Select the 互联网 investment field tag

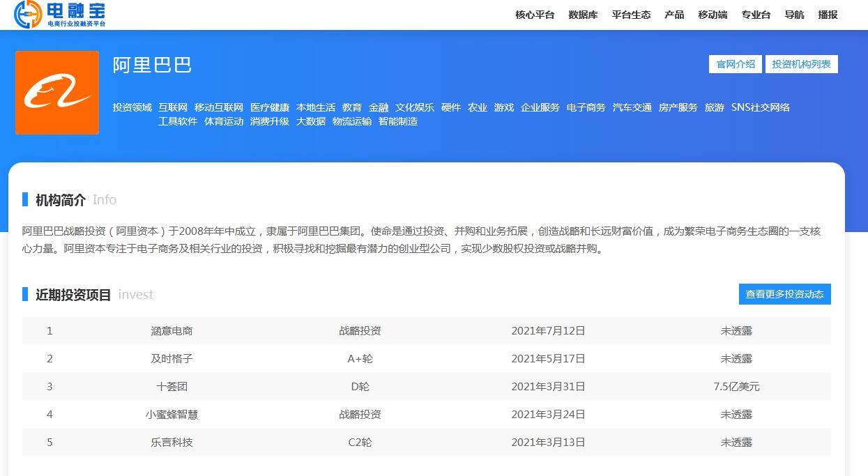click(173, 107)
